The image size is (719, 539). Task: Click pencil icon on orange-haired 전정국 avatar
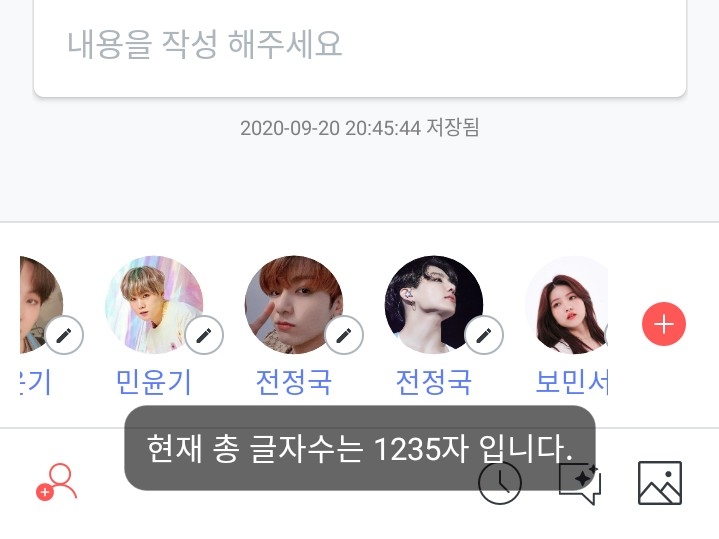point(344,335)
